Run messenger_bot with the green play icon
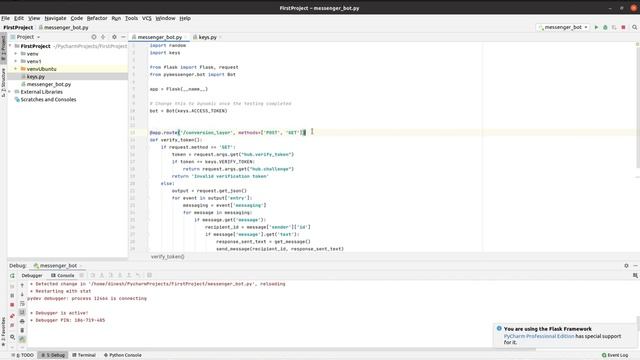Viewport: 640px width, 360px height. (596, 27)
